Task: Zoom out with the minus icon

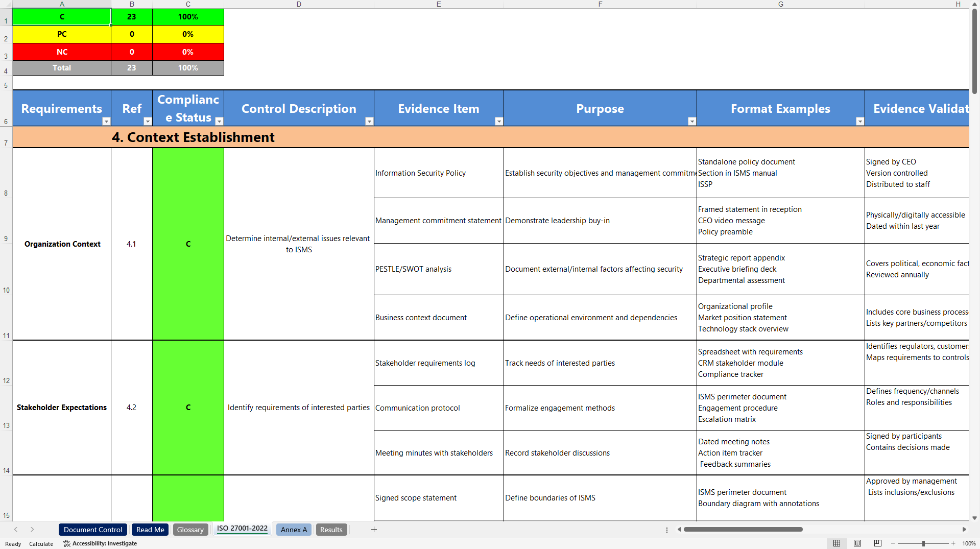Action: click(893, 543)
